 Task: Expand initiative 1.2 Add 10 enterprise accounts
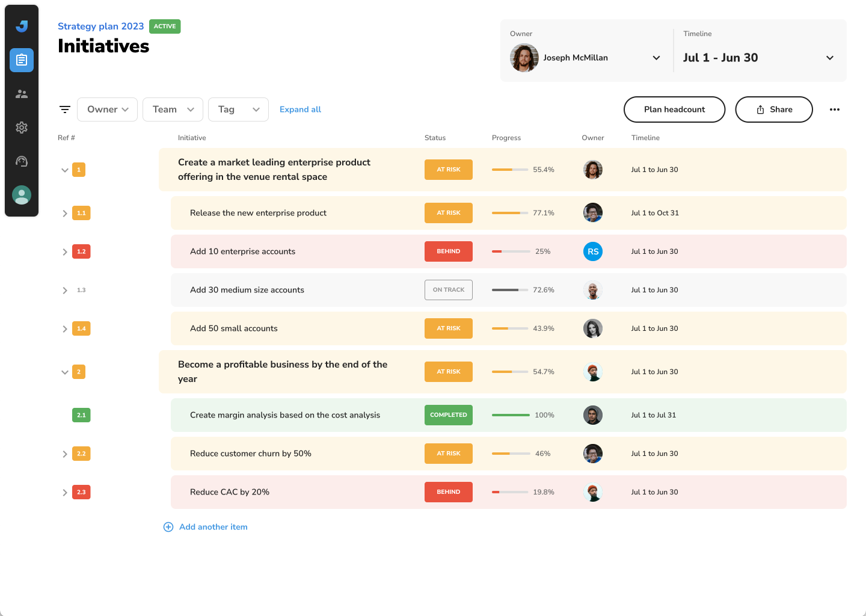point(65,252)
